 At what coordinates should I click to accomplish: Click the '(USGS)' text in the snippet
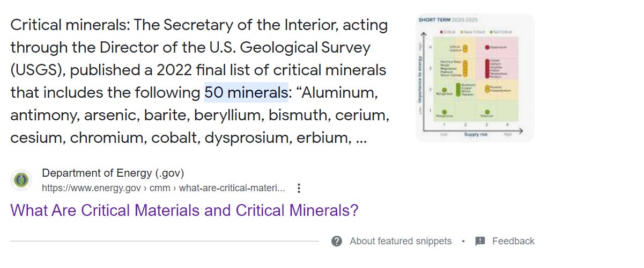[x=38, y=70]
